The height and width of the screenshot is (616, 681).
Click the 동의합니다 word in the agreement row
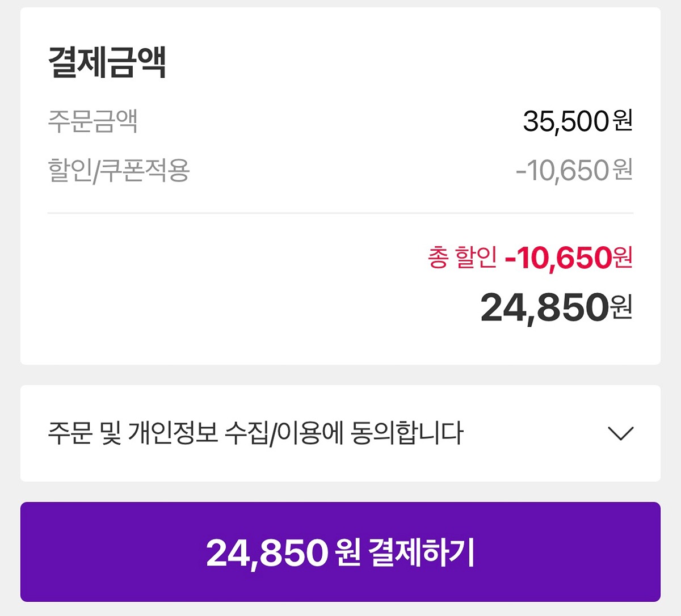pyautogui.click(x=407, y=433)
